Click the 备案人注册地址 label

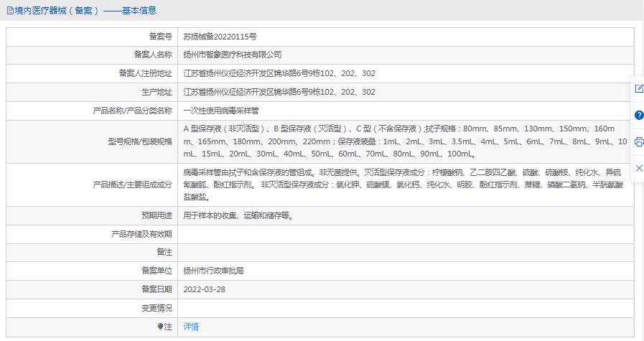point(146,73)
